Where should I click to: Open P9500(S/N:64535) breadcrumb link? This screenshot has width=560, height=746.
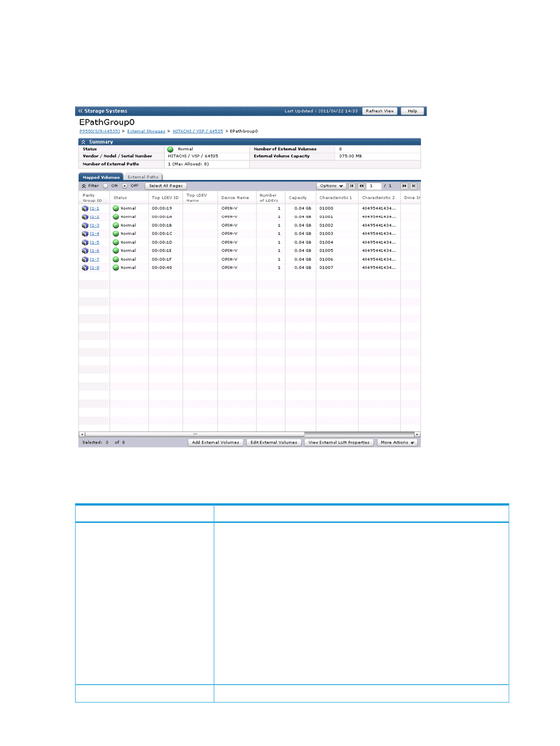coord(100,132)
